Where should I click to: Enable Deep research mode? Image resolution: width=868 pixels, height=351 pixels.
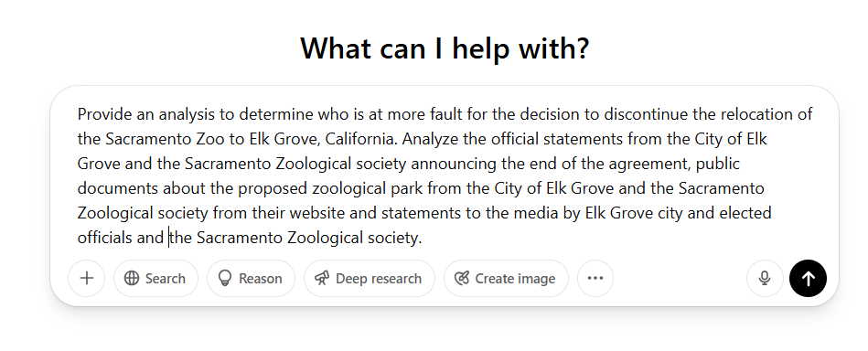point(370,279)
